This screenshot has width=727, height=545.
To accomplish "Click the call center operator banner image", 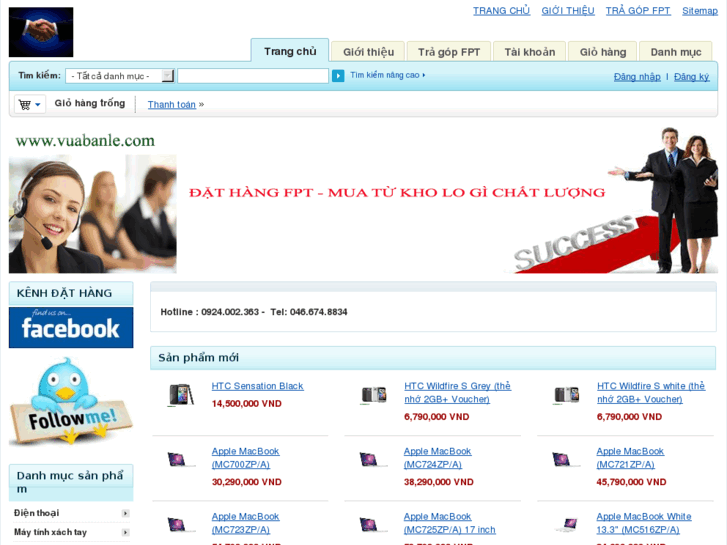I will pos(93,214).
